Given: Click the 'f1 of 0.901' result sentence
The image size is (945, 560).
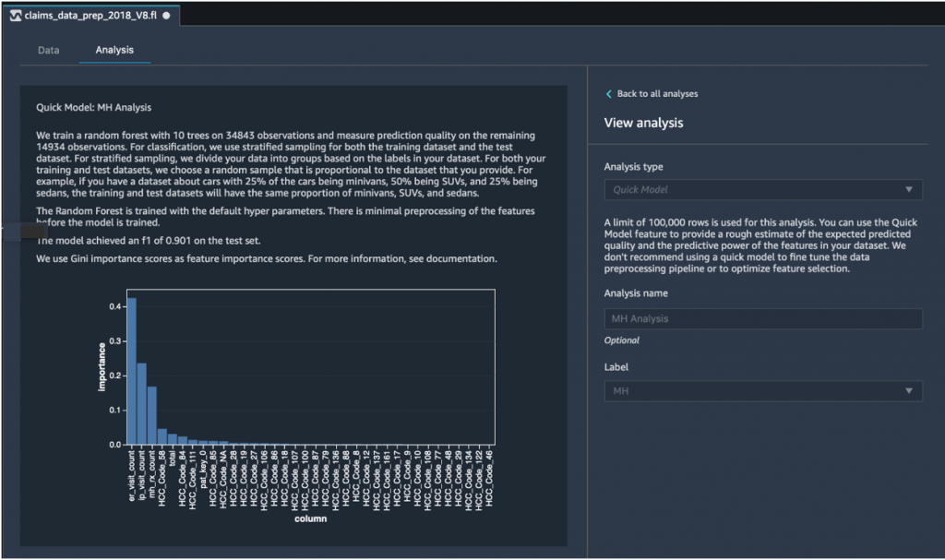Looking at the screenshot, I should [x=149, y=241].
